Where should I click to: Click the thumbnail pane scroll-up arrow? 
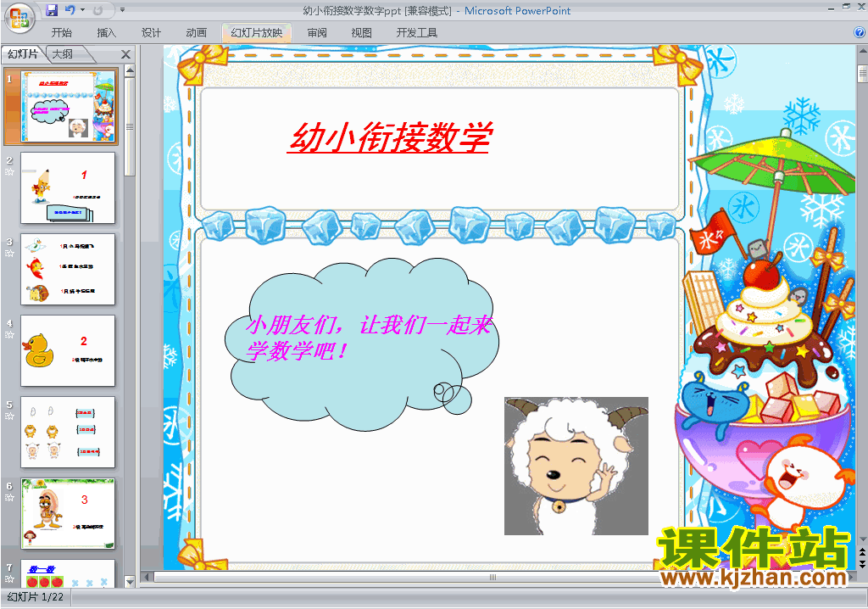coord(130,70)
